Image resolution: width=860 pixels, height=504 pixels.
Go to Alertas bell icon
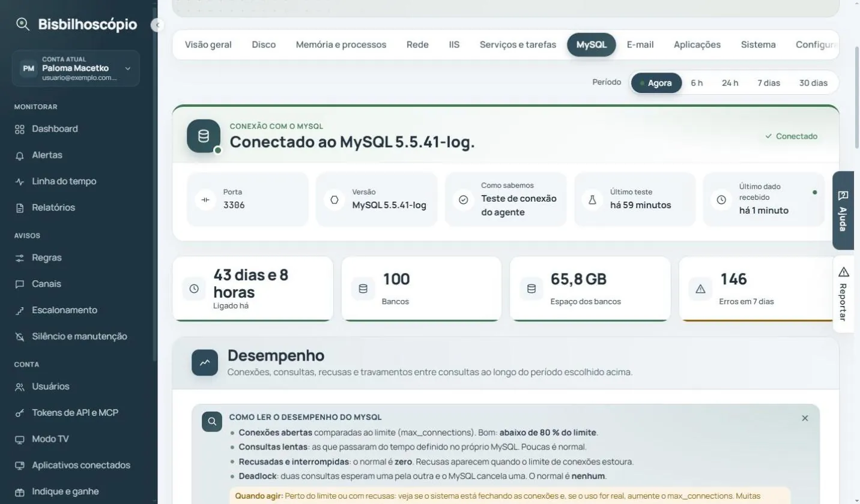[x=20, y=155]
